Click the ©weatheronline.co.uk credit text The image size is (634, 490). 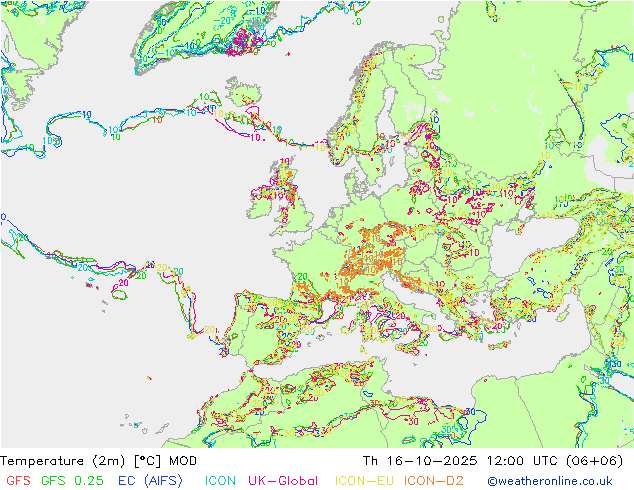[x=550, y=481]
